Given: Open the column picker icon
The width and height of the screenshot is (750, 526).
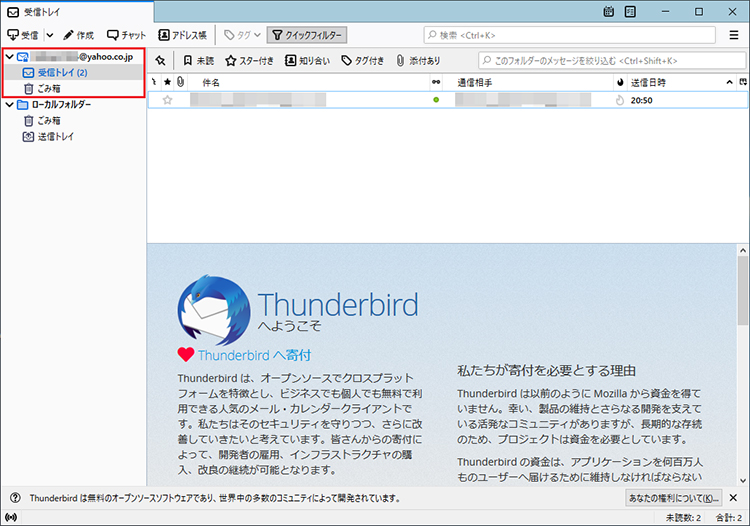Looking at the screenshot, I should click(742, 82).
